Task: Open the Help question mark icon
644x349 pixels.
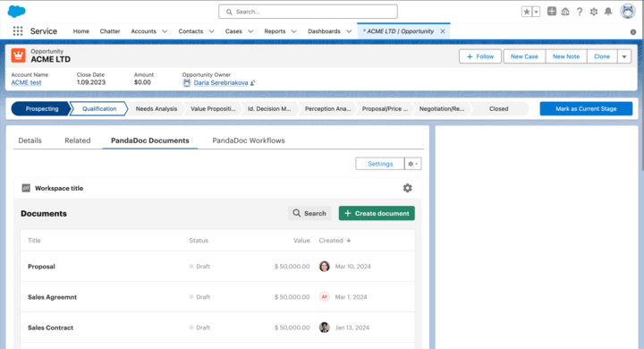Action: 580,12
